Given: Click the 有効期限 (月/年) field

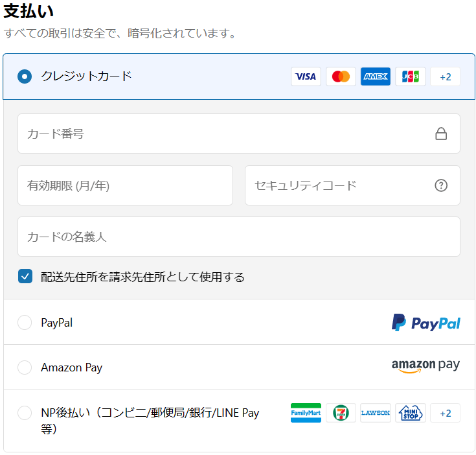Looking at the screenshot, I should 125,185.
